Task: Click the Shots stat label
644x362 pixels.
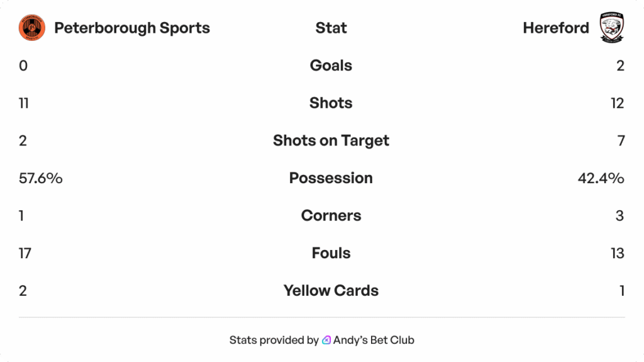Action: tap(331, 103)
